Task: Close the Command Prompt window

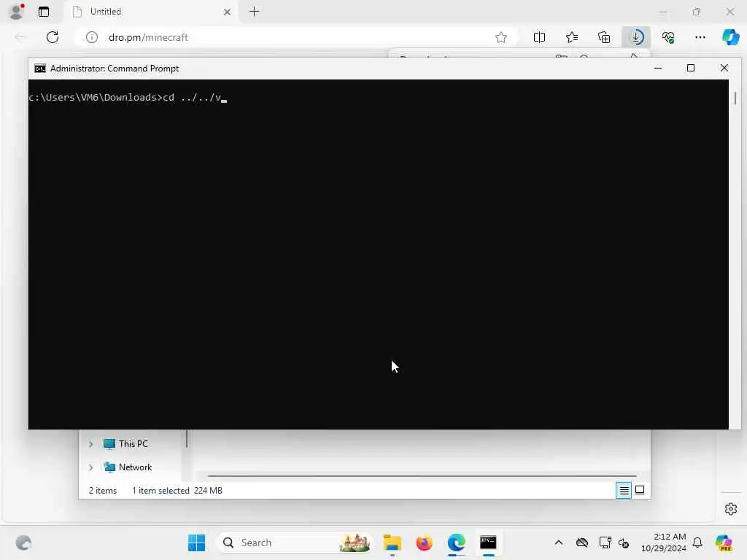Action: click(724, 68)
